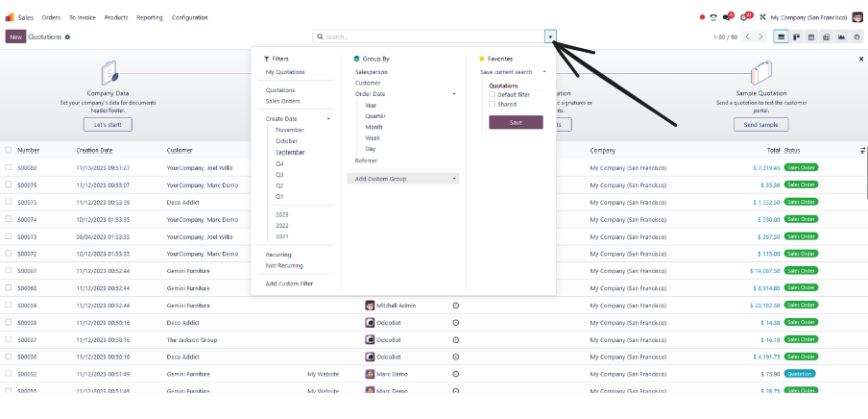The image size is (868, 419).
Task: Open the Products menu
Action: (115, 17)
